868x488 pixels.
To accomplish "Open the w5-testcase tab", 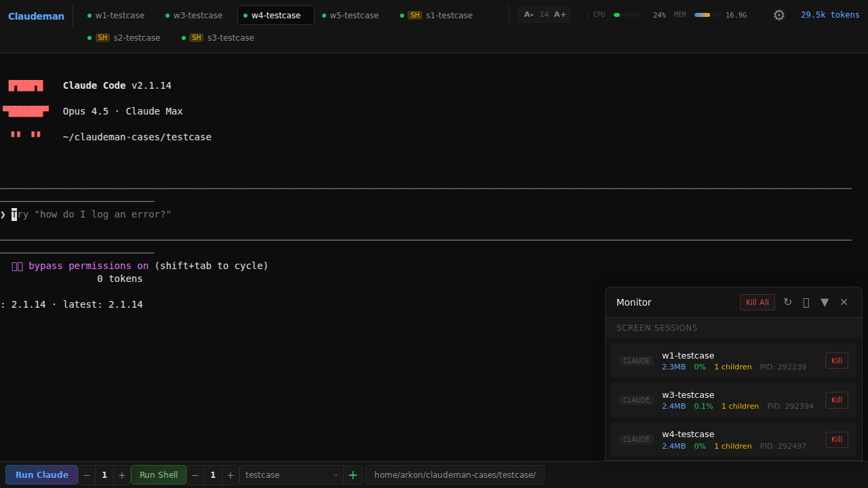I will point(350,15).
